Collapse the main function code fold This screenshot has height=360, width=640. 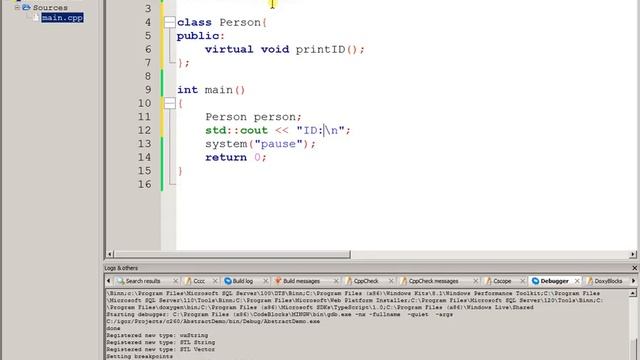click(170, 103)
